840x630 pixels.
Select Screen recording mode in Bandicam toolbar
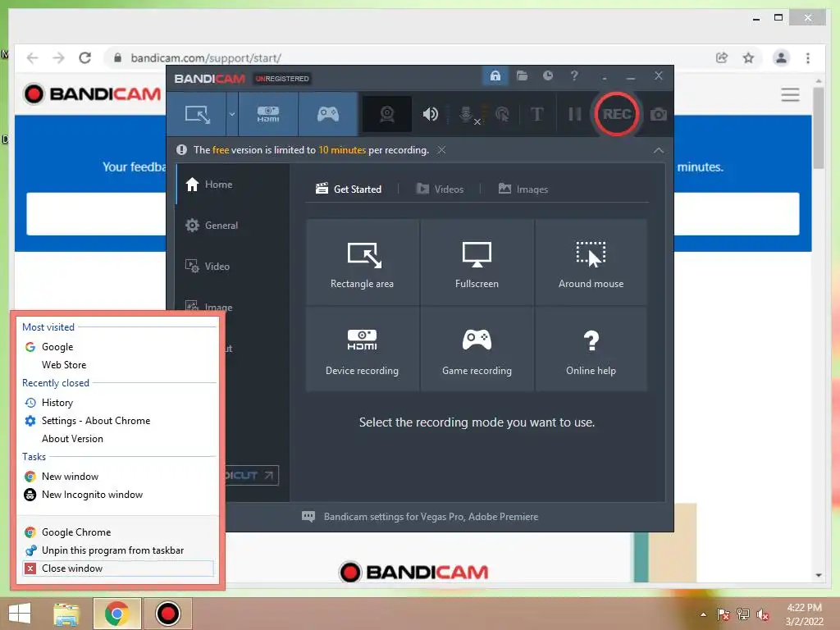(197, 114)
